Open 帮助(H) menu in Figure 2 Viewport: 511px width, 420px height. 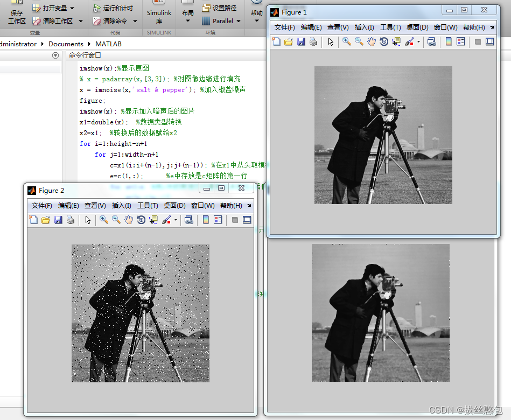tap(231, 206)
